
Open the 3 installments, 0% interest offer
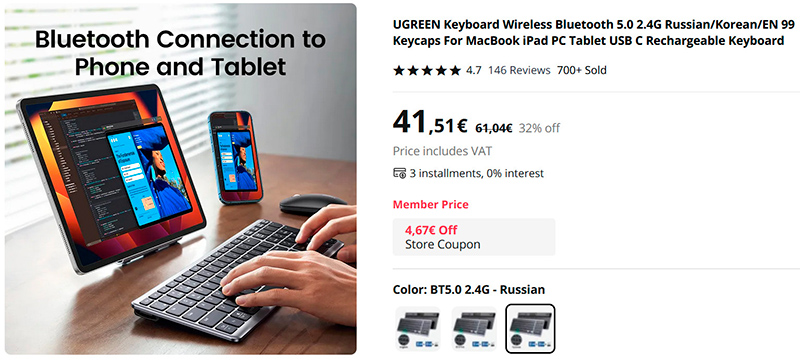(x=476, y=173)
